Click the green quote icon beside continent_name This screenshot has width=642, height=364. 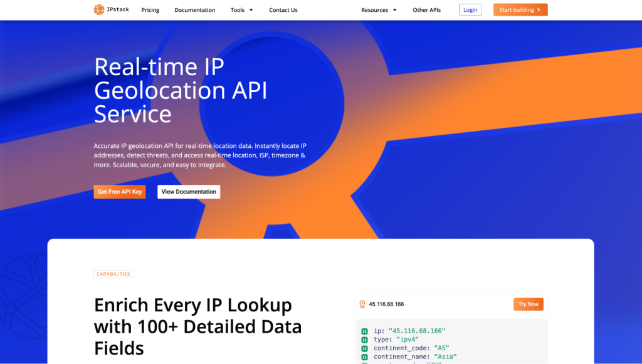pyautogui.click(x=364, y=357)
